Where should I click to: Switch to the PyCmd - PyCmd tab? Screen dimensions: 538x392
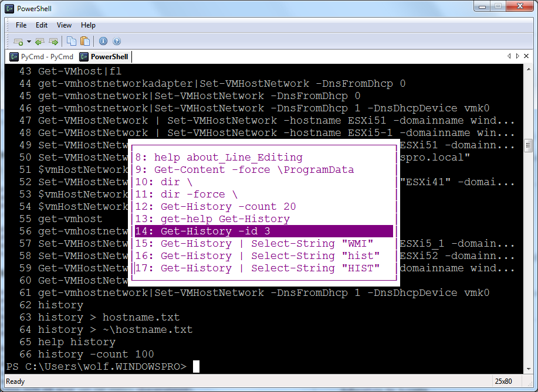41,57
